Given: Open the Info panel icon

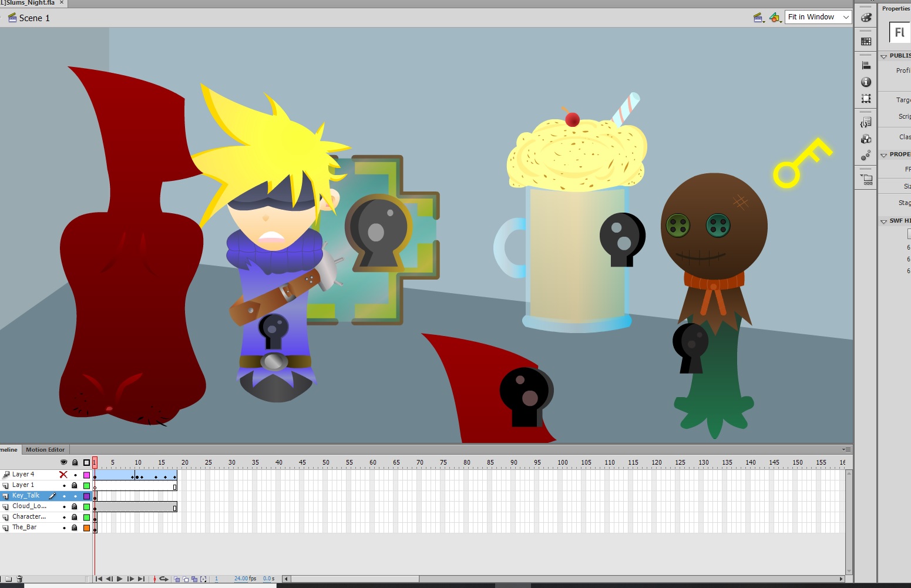Looking at the screenshot, I should [x=866, y=82].
